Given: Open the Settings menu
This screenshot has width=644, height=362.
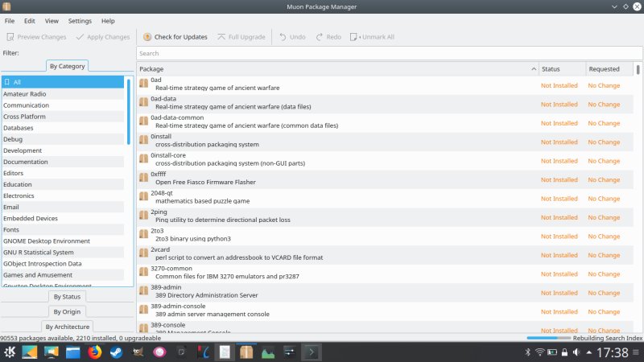Looking at the screenshot, I should click(80, 20).
